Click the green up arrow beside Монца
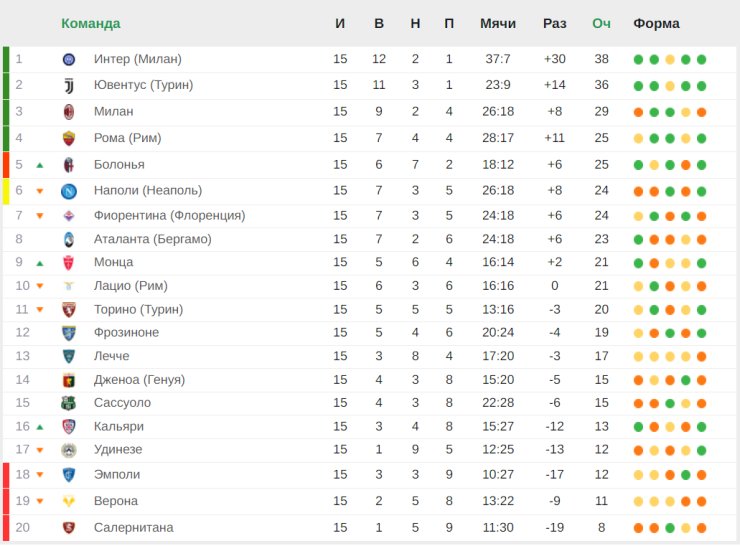Viewport: 740px width, 546px height. pos(40,262)
